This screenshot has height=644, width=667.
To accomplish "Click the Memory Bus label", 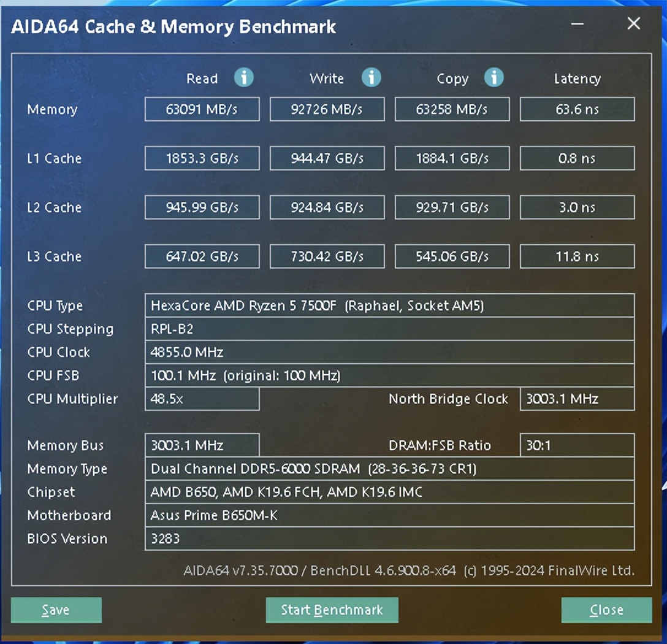I will point(66,445).
